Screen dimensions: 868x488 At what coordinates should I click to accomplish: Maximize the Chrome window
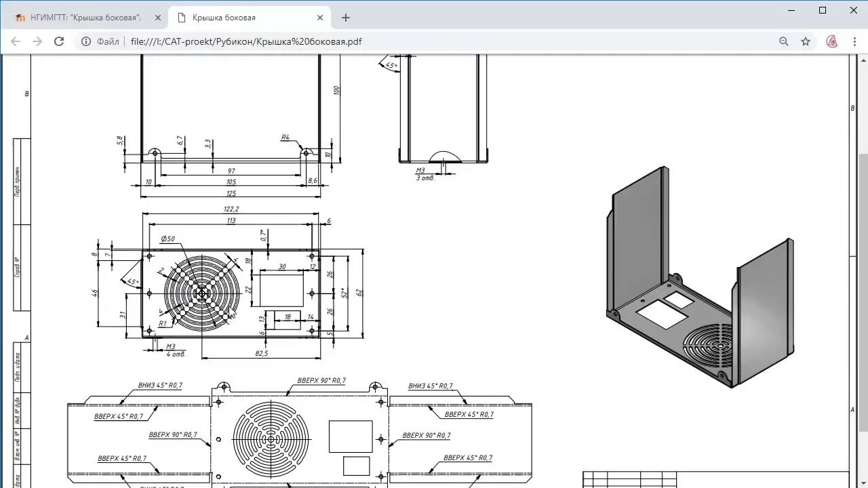point(823,10)
